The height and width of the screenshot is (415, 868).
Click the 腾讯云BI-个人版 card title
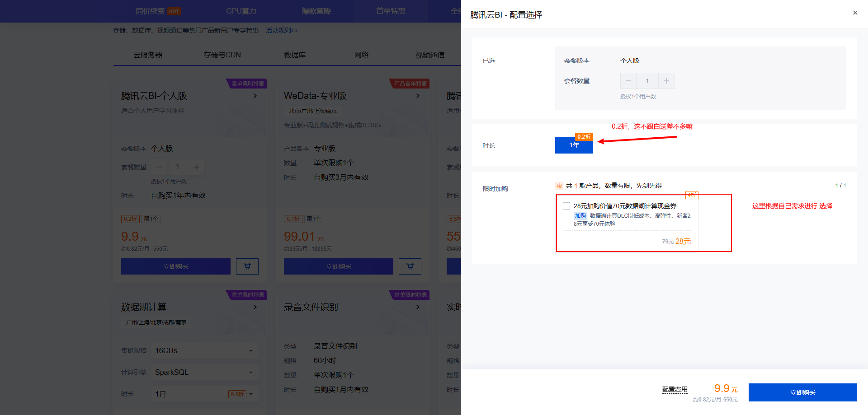tap(154, 96)
